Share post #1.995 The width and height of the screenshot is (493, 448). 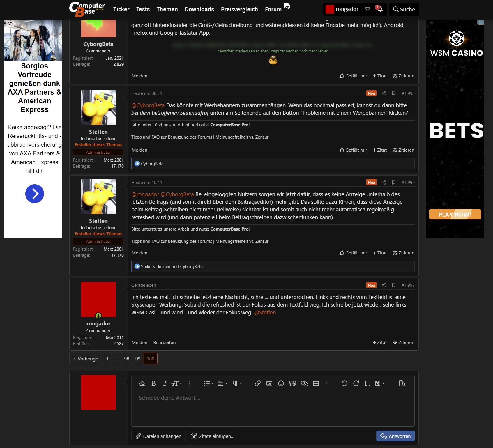[384, 93]
